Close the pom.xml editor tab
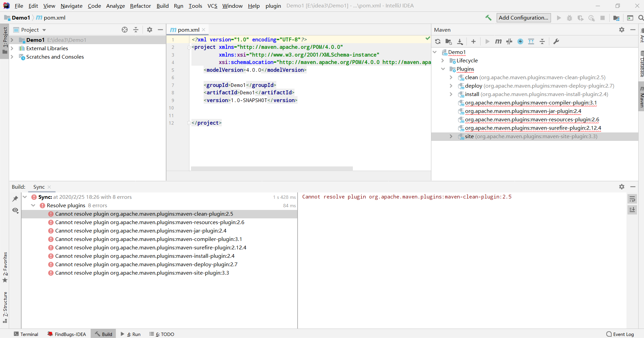Screen dimensions: 644x338 [204, 30]
